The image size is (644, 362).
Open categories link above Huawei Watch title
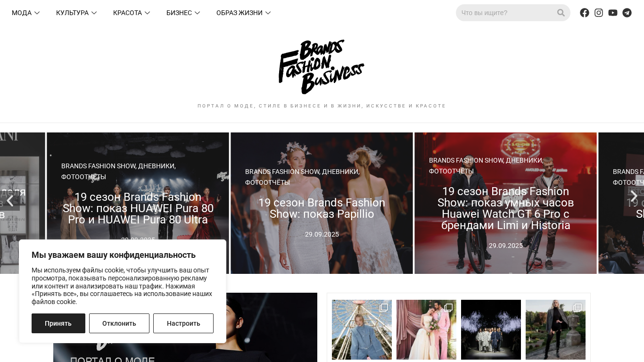click(486, 165)
